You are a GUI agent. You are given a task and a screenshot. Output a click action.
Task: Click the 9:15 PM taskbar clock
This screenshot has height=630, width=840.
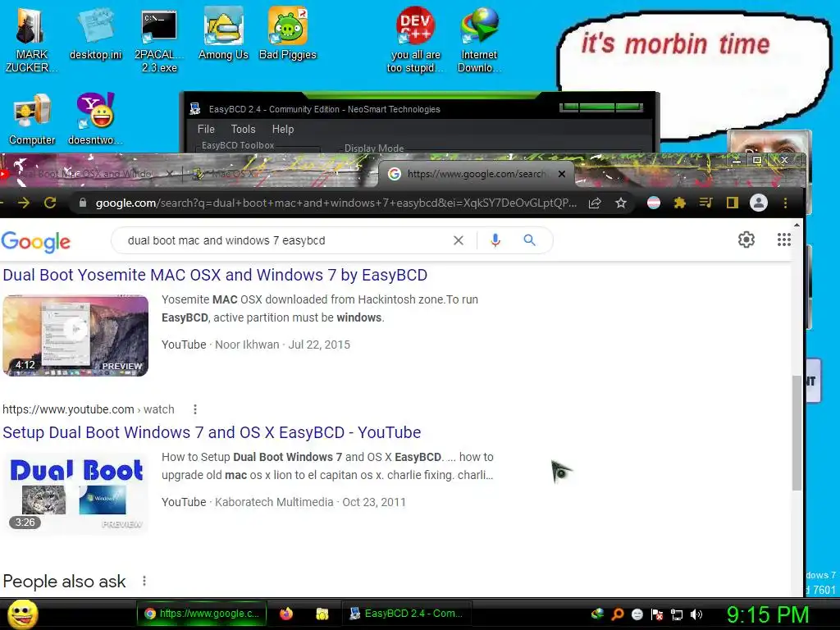pos(768,614)
